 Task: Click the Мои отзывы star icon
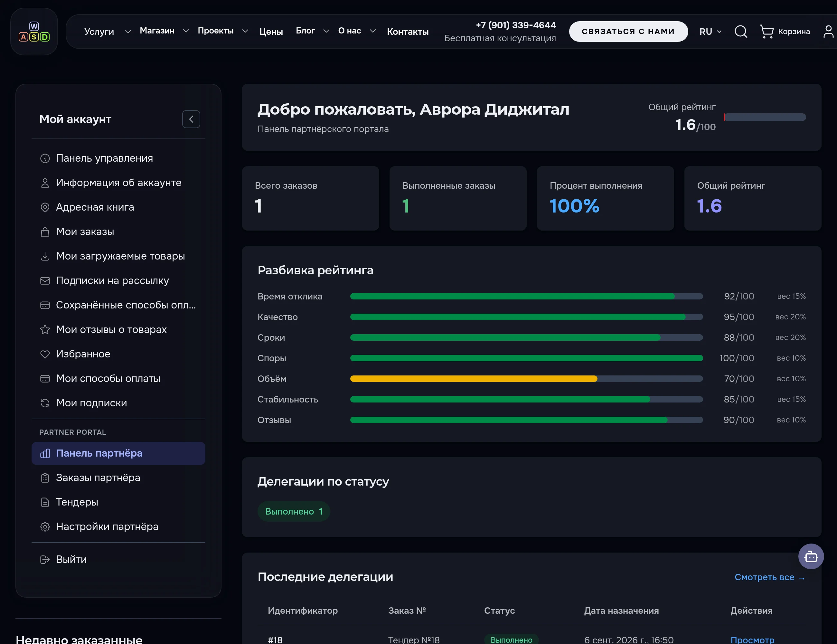45,330
